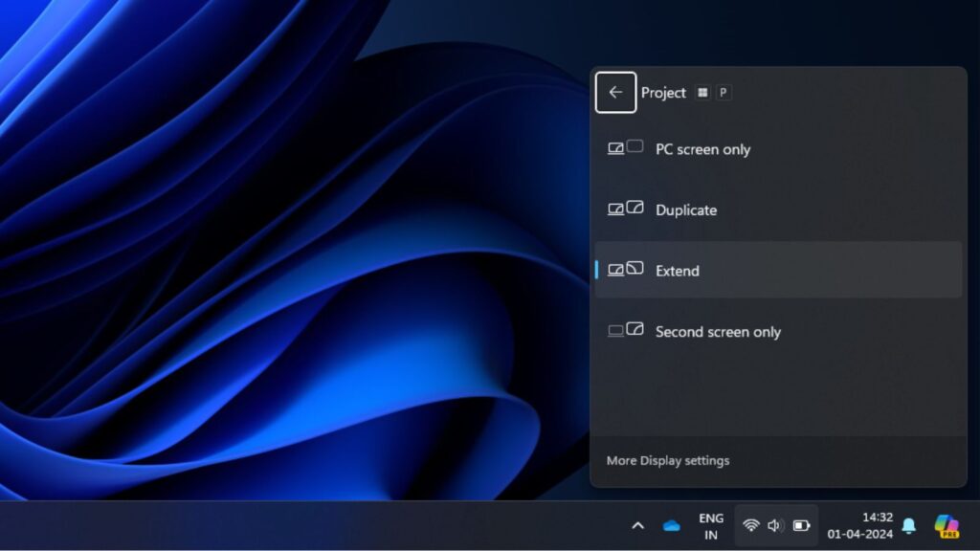Open More Display settings link
This screenshot has height=551, width=980.
tap(668, 461)
